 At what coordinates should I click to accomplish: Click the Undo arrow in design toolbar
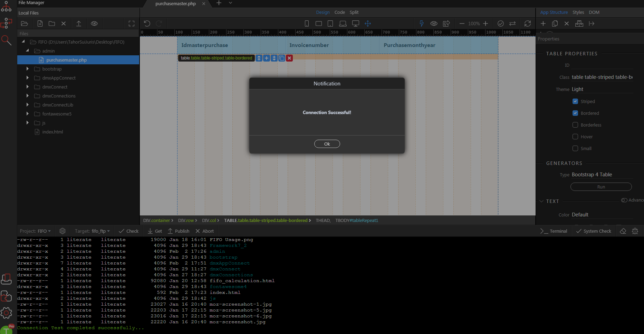tap(147, 24)
